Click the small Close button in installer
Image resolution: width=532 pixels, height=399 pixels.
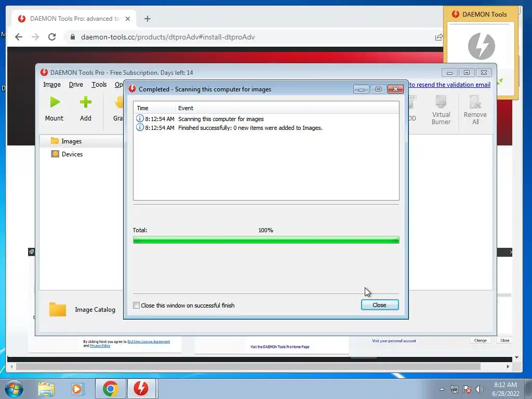pos(504,340)
